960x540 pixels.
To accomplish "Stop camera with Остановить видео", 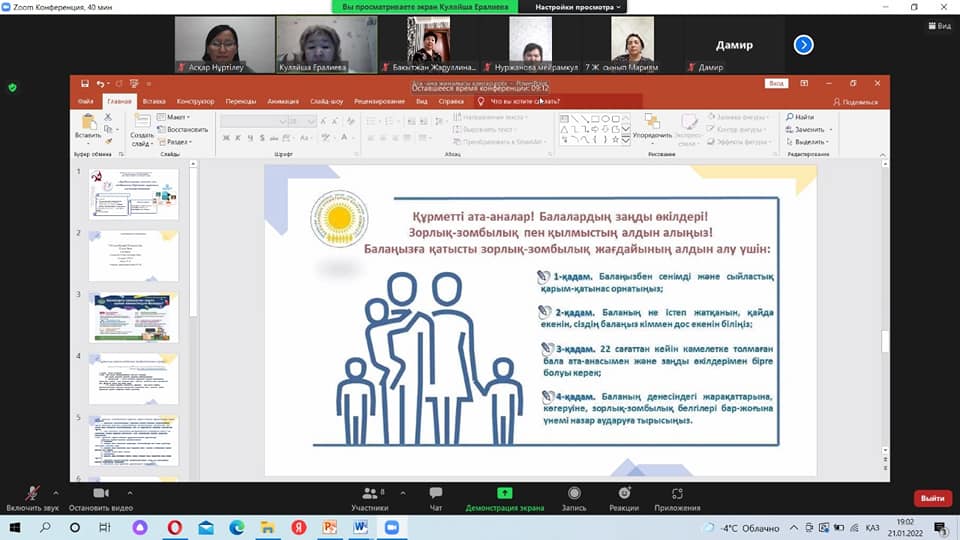I will tap(100, 495).
